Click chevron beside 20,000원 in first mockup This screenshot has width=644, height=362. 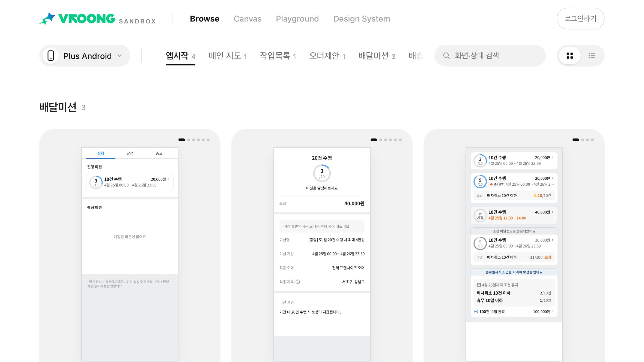(168, 179)
